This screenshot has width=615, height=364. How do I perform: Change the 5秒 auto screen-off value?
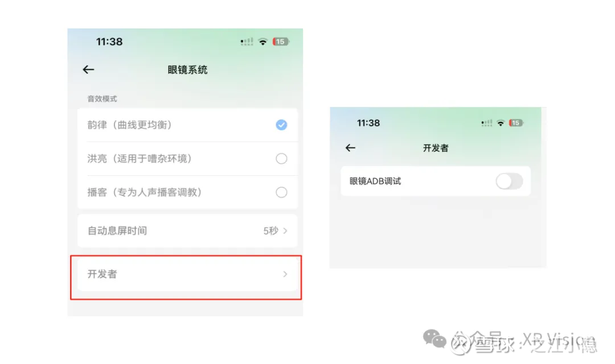point(270,231)
